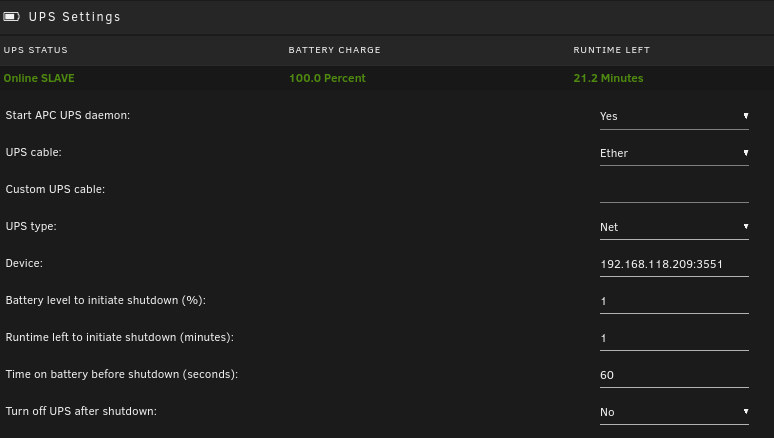Click the Device label
The image size is (774, 438).
click(24, 263)
